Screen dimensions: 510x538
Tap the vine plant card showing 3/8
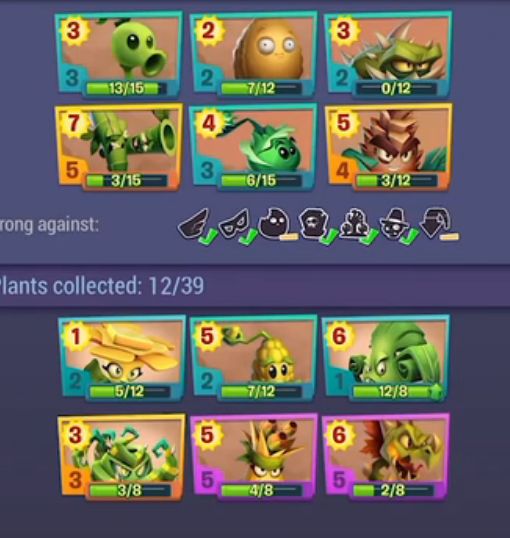pos(121,457)
